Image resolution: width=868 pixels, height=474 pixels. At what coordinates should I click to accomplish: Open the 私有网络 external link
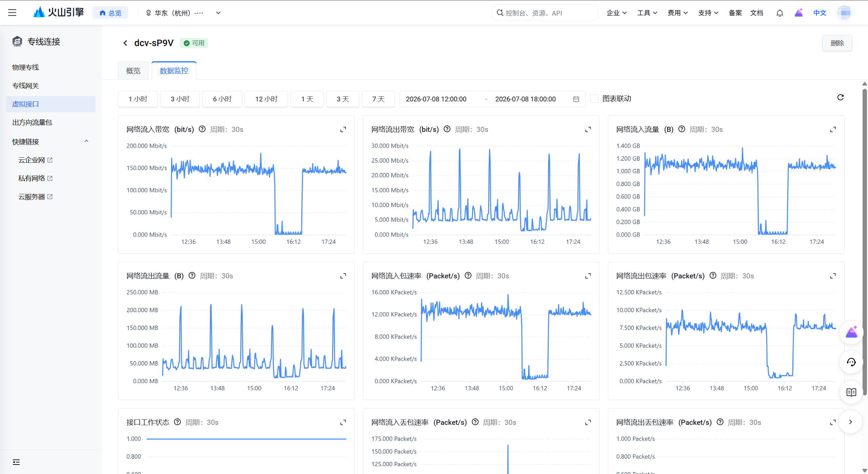(35, 178)
